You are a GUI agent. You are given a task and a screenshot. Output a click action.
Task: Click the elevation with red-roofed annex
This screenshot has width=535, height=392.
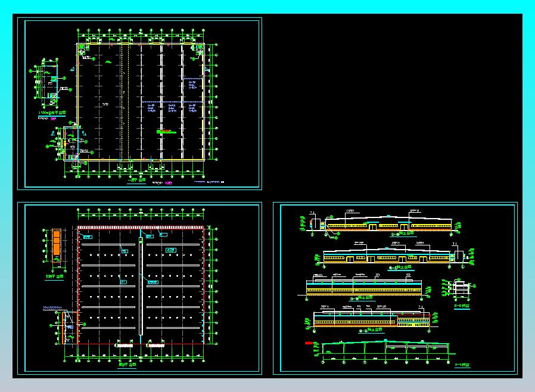pos(372,319)
